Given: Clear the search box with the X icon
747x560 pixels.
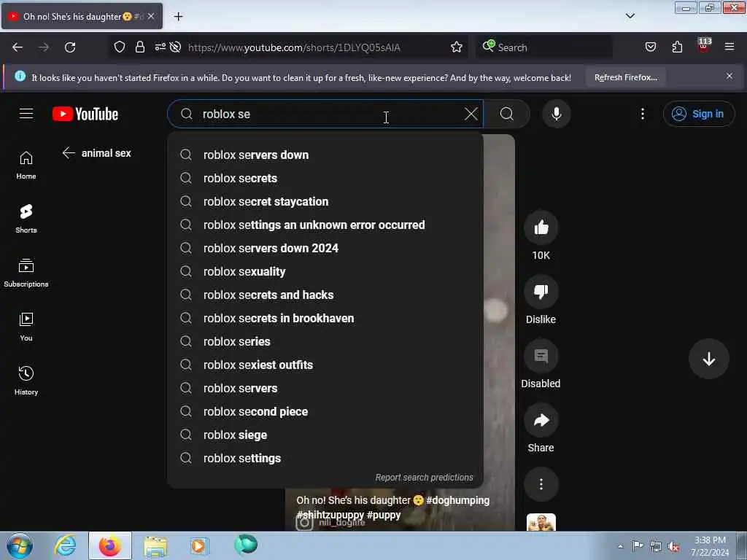Looking at the screenshot, I should (471, 114).
